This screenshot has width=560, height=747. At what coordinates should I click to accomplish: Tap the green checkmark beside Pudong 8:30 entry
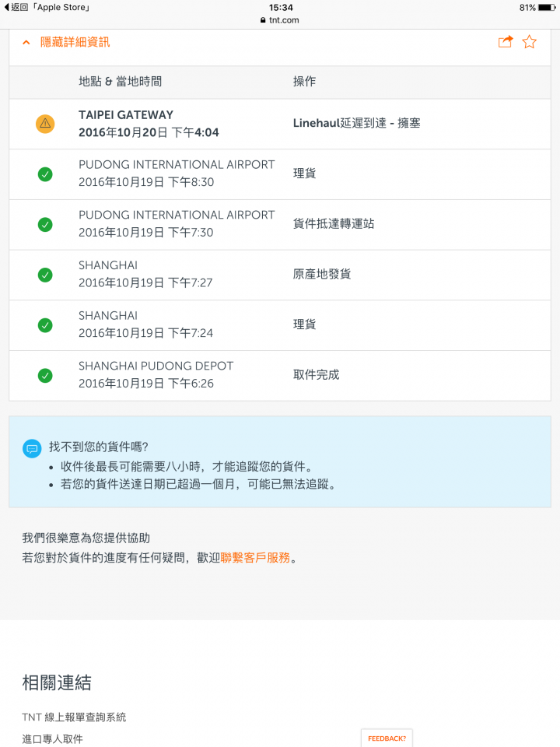pos(45,174)
